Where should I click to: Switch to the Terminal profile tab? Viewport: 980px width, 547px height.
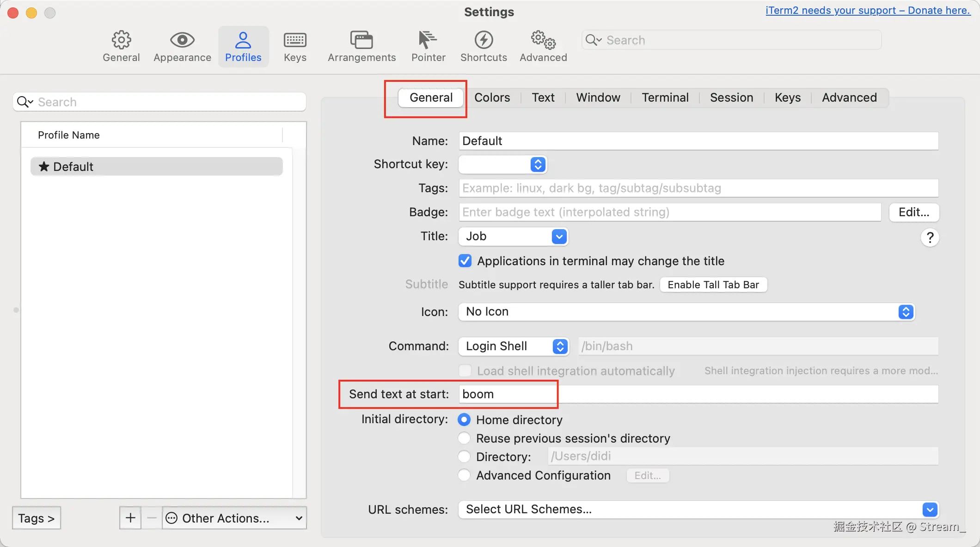click(x=665, y=97)
